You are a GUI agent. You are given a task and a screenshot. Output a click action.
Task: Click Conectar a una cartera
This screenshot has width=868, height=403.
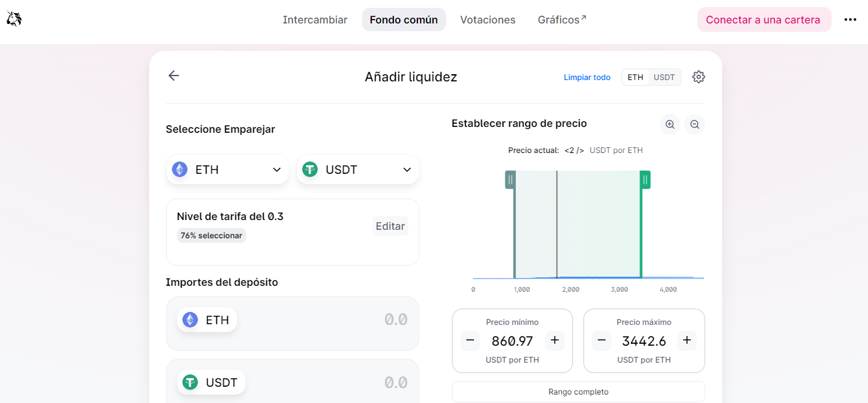pyautogui.click(x=764, y=20)
